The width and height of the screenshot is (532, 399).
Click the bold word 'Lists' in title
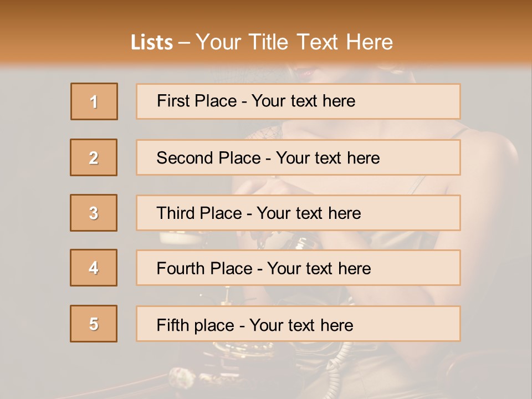click(152, 43)
